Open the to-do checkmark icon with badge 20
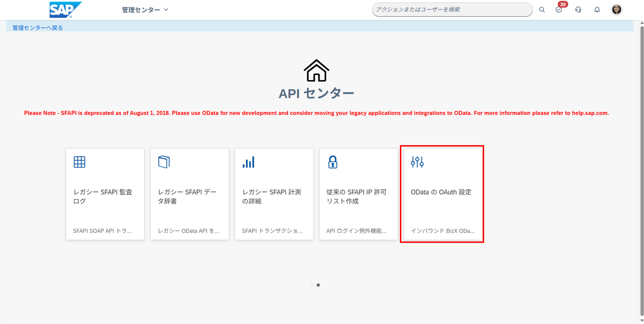Viewport: 644px width, 324px height. pos(559,10)
